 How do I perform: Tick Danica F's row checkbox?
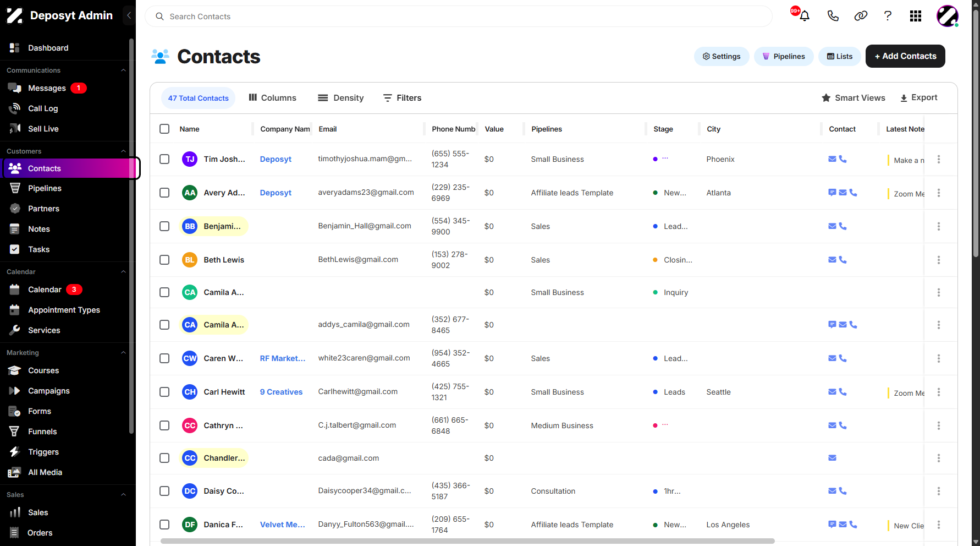(164, 525)
